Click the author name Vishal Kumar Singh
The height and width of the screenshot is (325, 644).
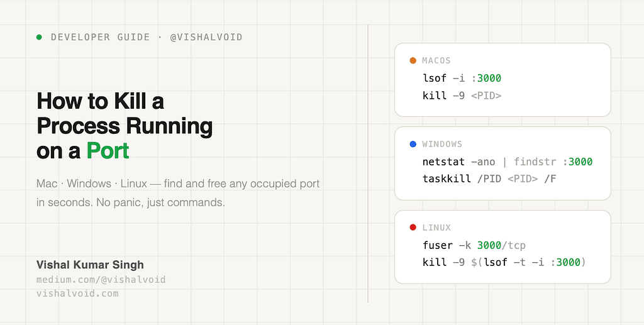[x=90, y=265]
